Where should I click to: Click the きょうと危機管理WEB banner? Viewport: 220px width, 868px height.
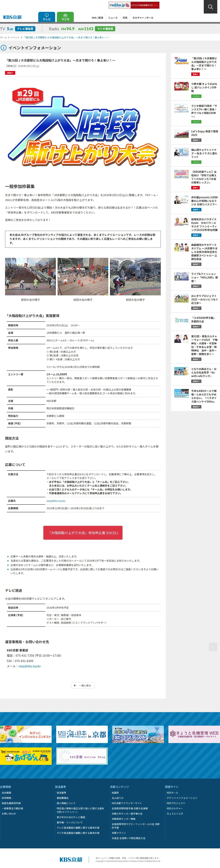[194, 734]
